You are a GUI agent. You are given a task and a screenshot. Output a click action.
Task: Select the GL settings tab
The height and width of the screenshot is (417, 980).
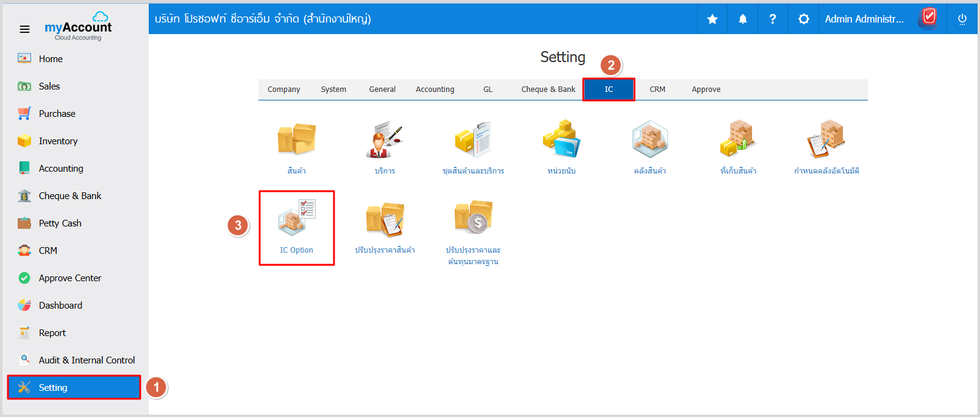[488, 89]
